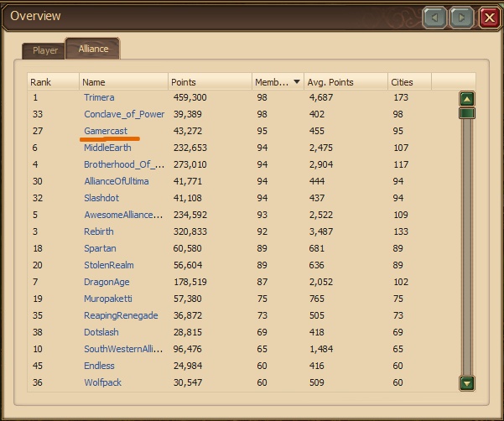Click the average points value 1,484
The image size is (504, 421).
click(321, 349)
